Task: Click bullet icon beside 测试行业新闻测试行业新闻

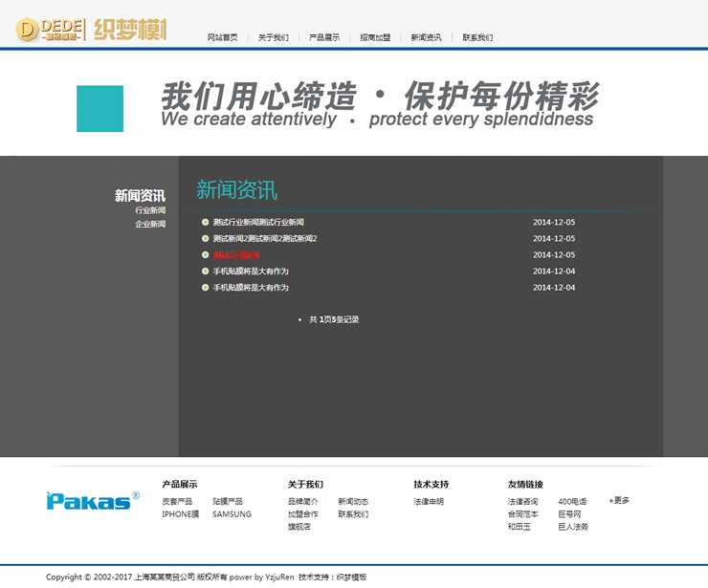Action: 206,223
